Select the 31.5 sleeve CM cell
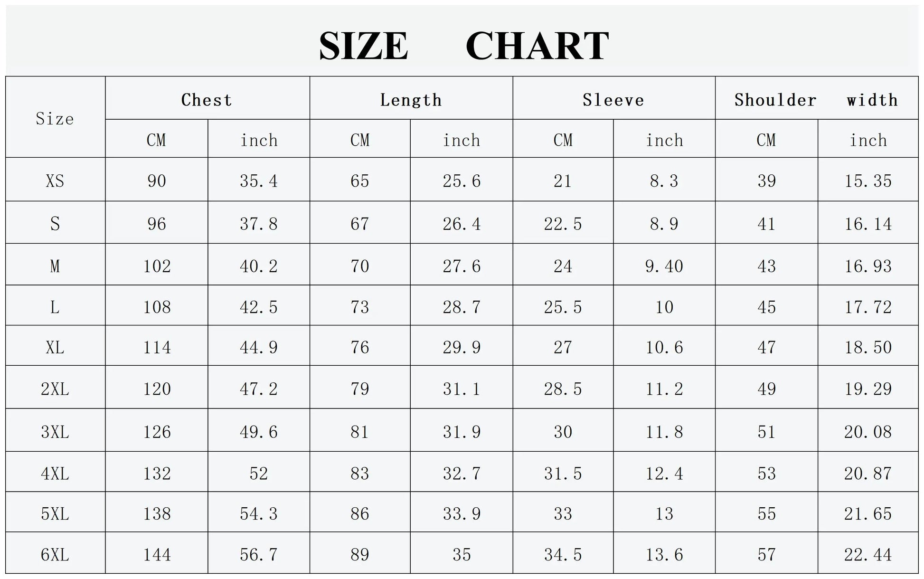924x579 pixels. pyautogui.click(x=563, y=473)
